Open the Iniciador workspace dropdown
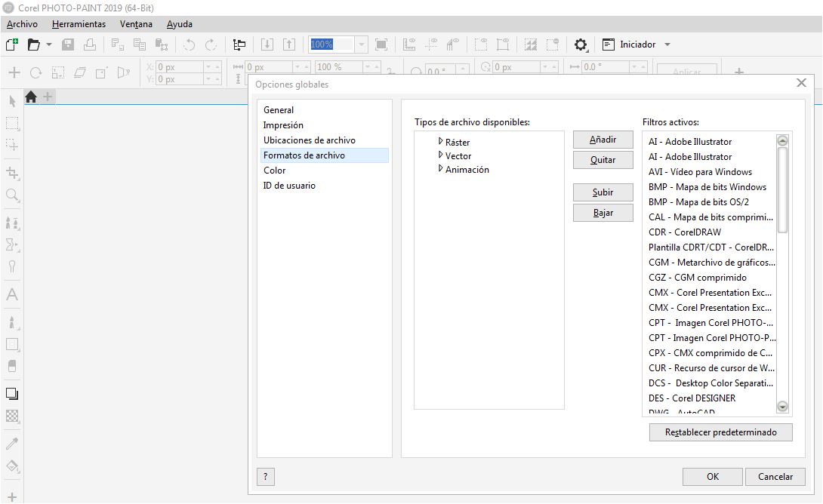The image size is (823, 504). (667, 45)
